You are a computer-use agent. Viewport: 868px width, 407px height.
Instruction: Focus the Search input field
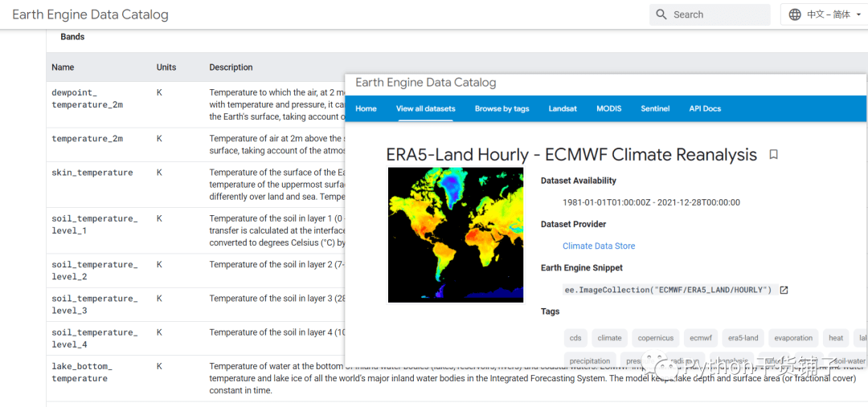(710, 14)
